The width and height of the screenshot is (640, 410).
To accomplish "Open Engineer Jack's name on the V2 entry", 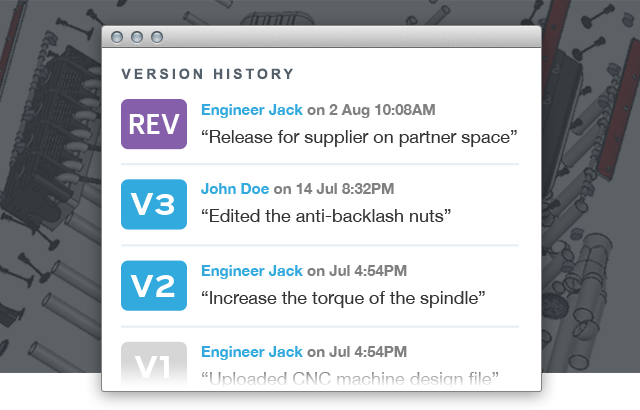I will [252, 270].
